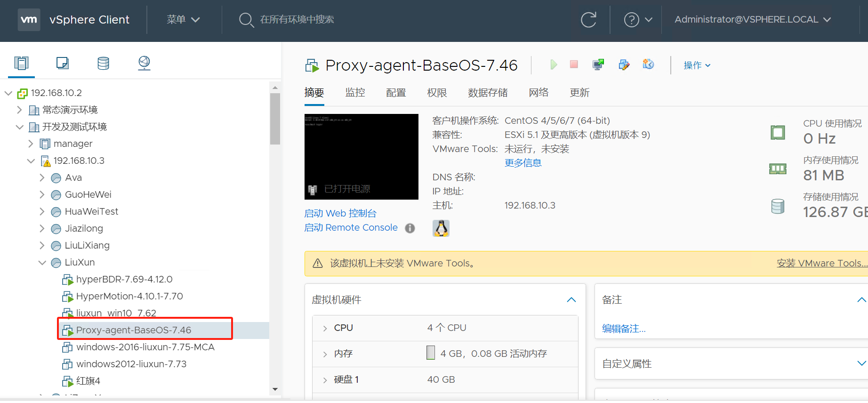Image resolution: width=868 pixels, height=403 pixels.
Task: Click the search magnifier icon
Action: click(x=246, y=20)
